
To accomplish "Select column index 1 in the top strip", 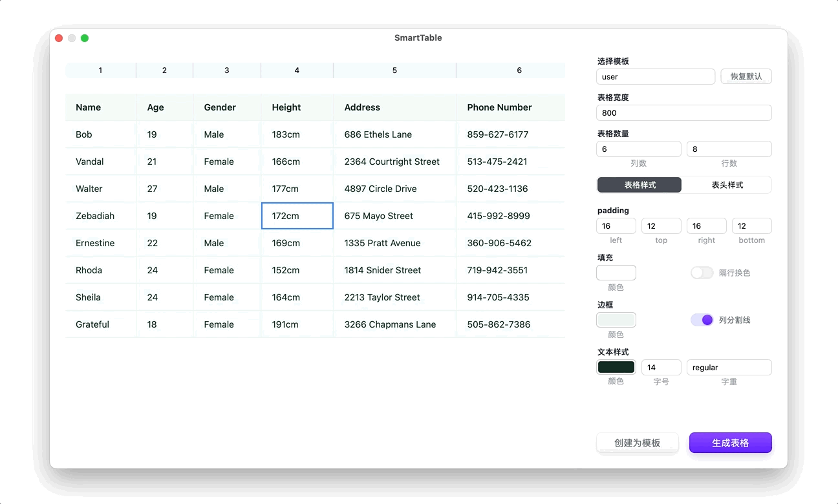I will point(100,70).
